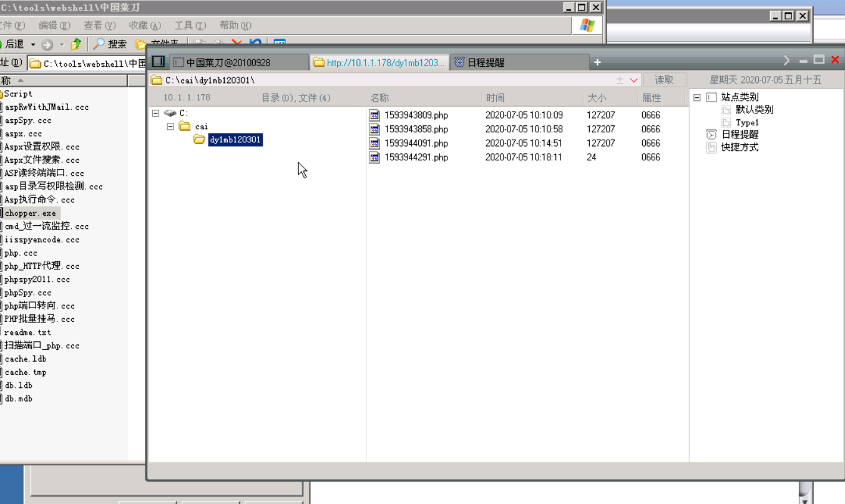Click the right chevron arrow in chopper title bar
Screen dimensions: 845x504
coord(786,61)
